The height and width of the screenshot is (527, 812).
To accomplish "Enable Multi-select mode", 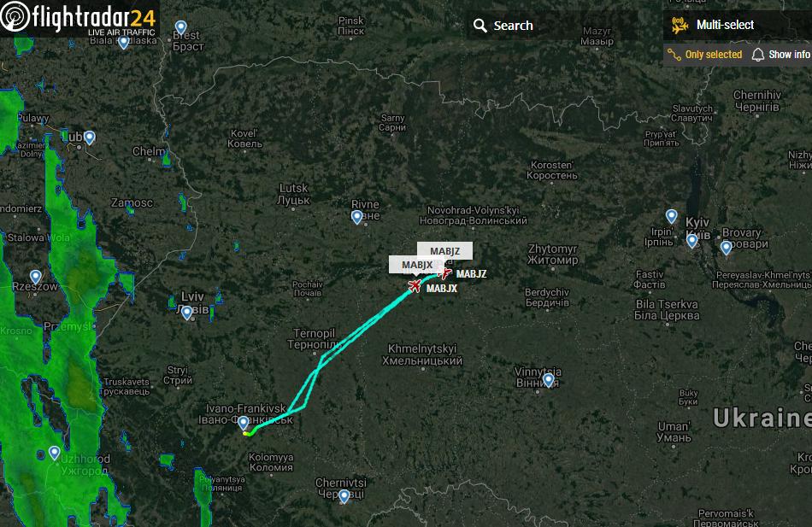I will tap(713, 25).
